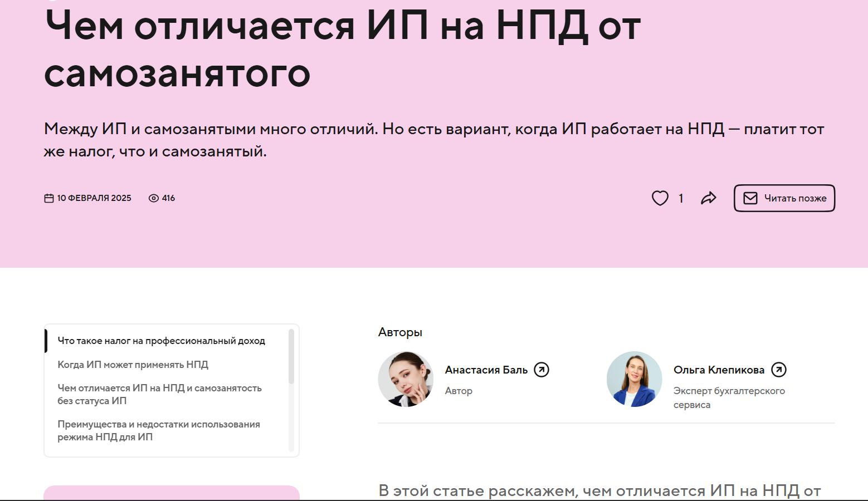868x501 pixels.
Task: Click Ольга Клепикова's avatar photo
Action: [x=635, y=379]
